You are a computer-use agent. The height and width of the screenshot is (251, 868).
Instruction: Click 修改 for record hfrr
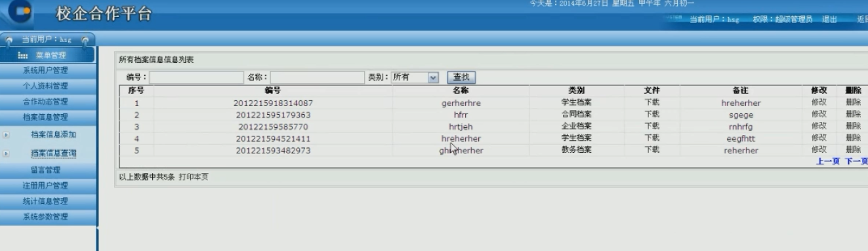coord(819,114)
